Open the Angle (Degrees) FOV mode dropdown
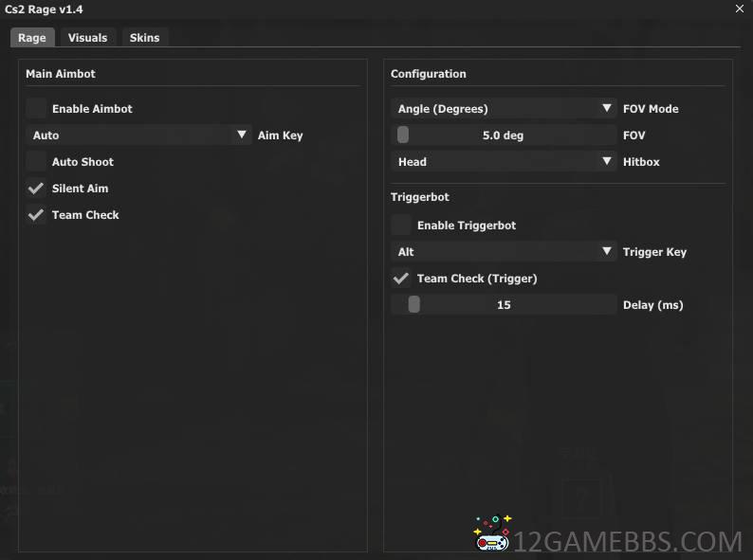The image size is (753, 560). [504, 108]
